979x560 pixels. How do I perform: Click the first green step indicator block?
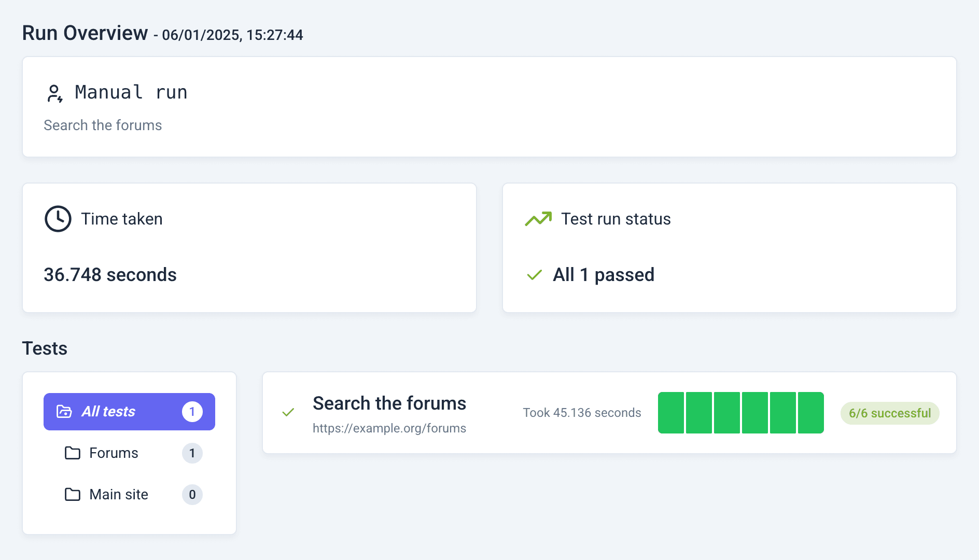[x=671, y=412]
